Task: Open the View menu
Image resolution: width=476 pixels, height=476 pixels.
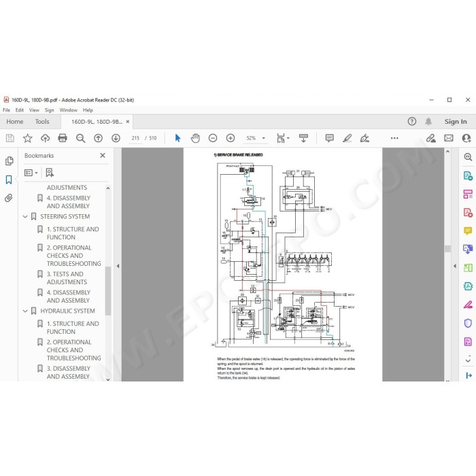Action: tap(34, 110)
